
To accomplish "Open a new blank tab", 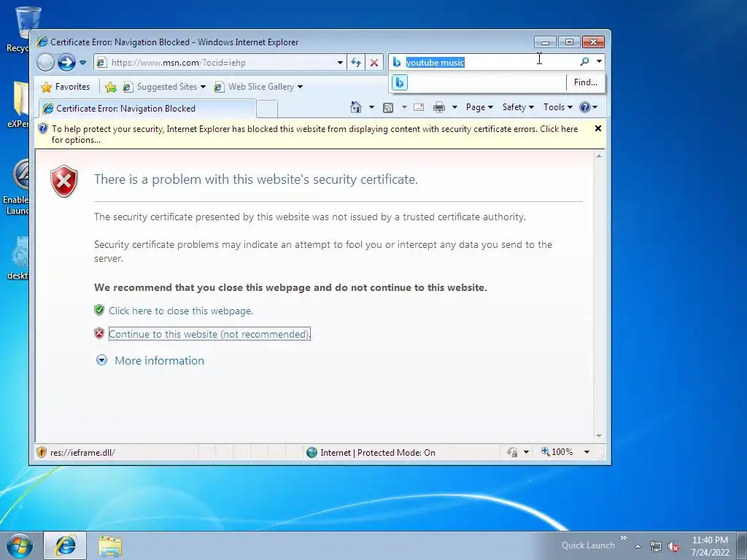I will coord(267,109).
